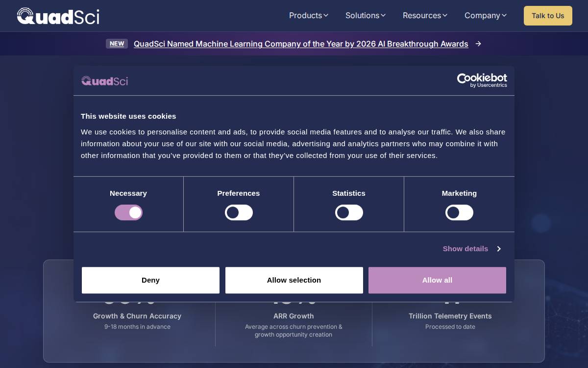Open the Resources dropdown

[425, 16]
